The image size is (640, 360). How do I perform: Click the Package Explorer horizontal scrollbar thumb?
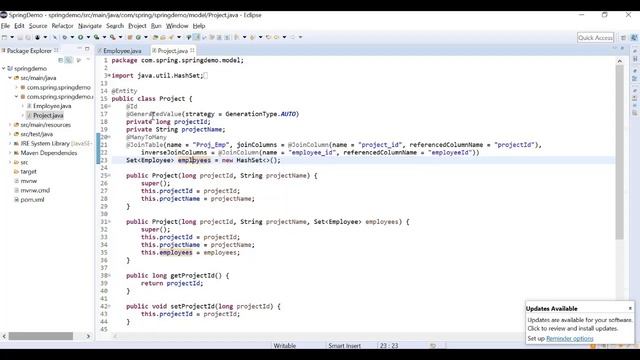click(x=41, y=336)
